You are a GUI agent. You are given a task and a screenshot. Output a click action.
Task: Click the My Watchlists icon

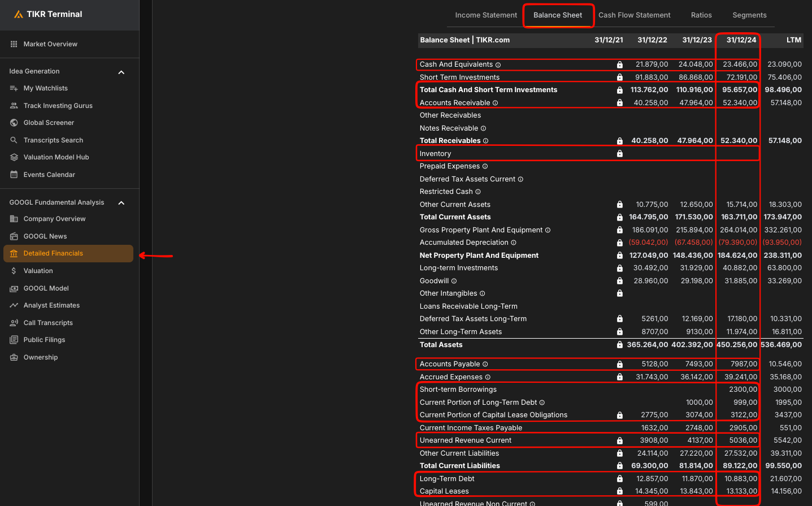pos(14,88)
